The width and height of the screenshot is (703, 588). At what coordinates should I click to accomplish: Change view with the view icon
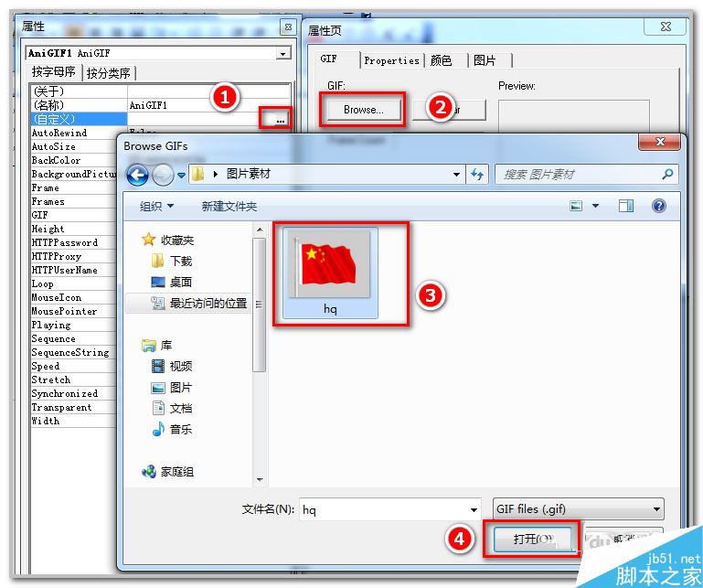click(576, 206)
